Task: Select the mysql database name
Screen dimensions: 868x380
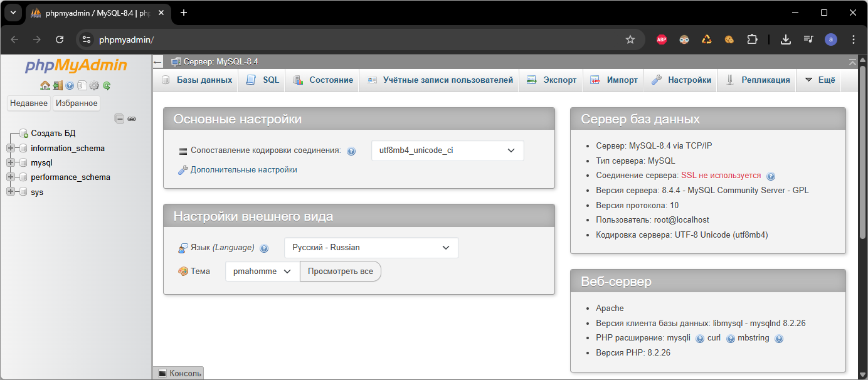Action: (x=41, y=163)
